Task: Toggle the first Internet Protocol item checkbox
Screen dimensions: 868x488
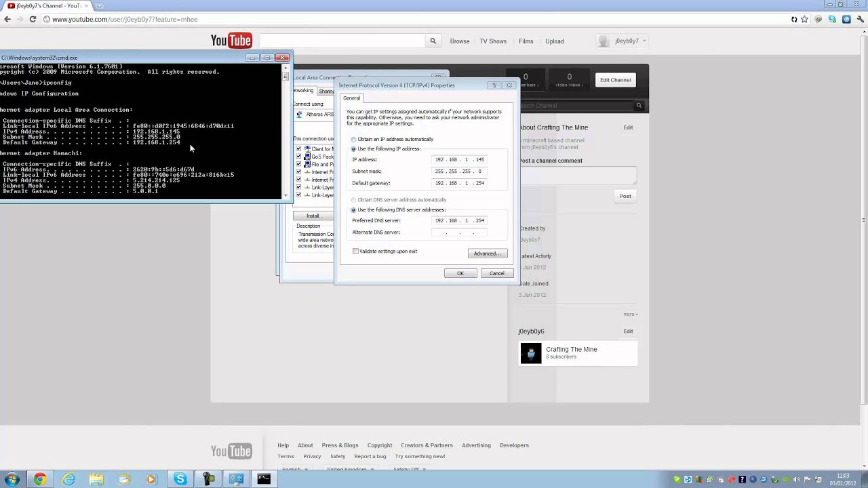Action: click(298, 172)
